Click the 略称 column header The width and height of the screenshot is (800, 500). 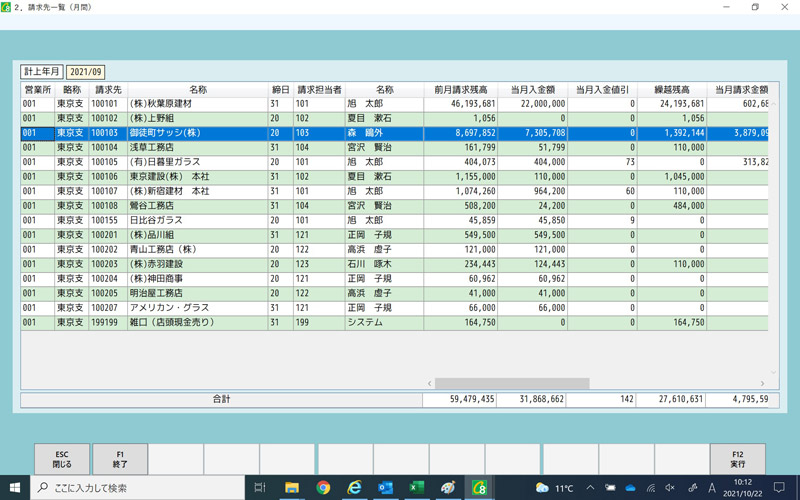click(72, 90)
